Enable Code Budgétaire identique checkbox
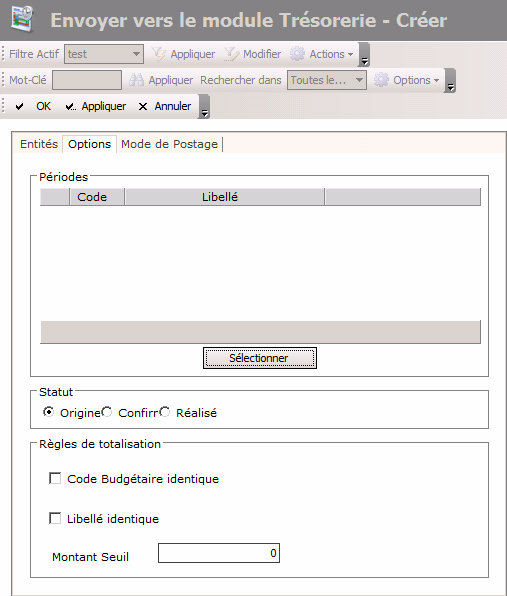 [55, 478]
